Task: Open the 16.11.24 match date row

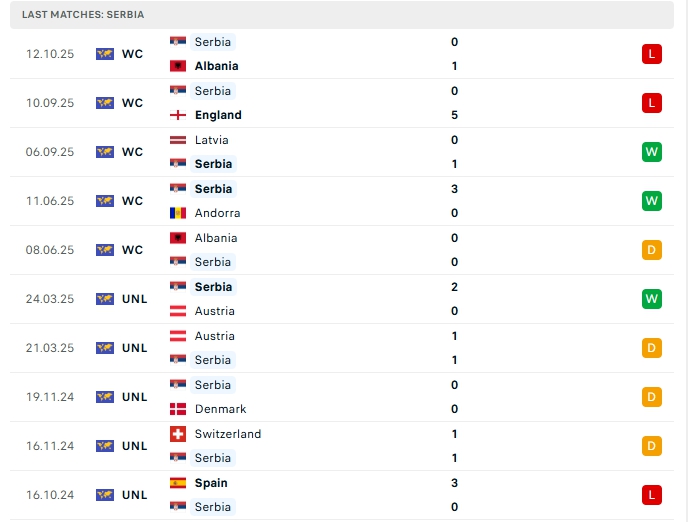Action: (x=342, y=446)
